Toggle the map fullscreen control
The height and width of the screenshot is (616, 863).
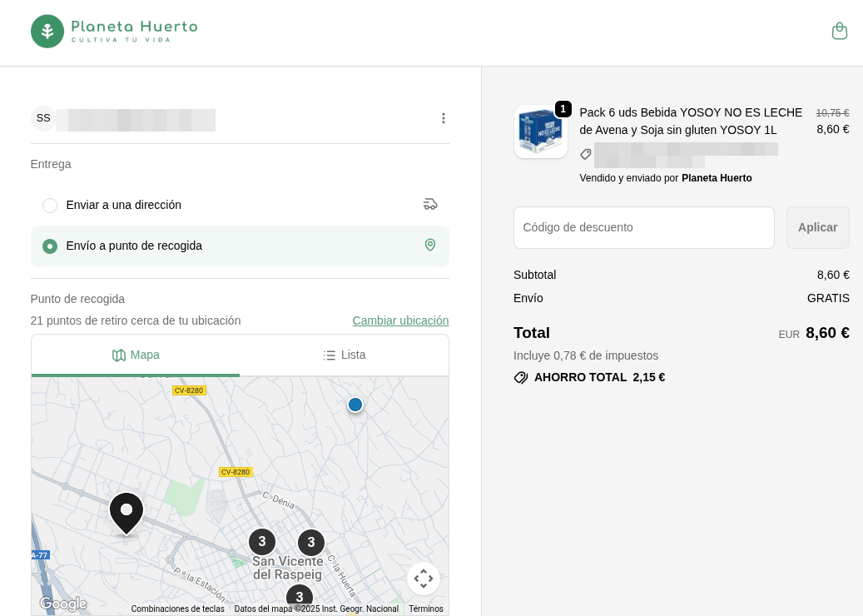[x=424, y=578]
